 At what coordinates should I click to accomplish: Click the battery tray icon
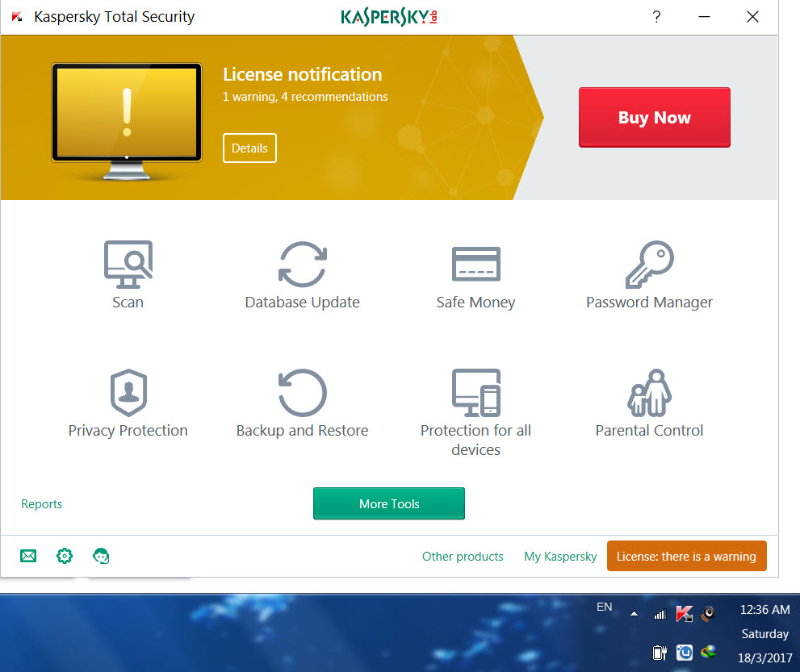(660, 653)
